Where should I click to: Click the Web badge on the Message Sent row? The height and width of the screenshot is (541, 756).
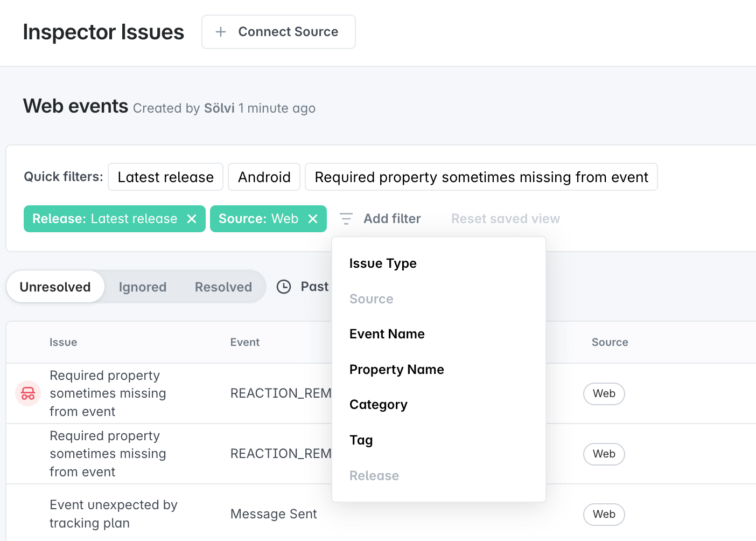point(604,515)
